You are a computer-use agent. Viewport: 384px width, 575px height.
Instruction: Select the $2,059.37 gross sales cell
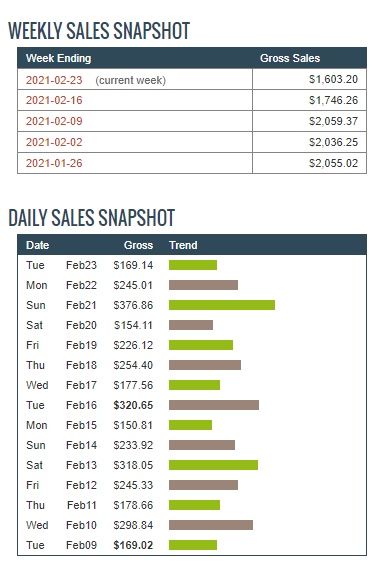310,121
